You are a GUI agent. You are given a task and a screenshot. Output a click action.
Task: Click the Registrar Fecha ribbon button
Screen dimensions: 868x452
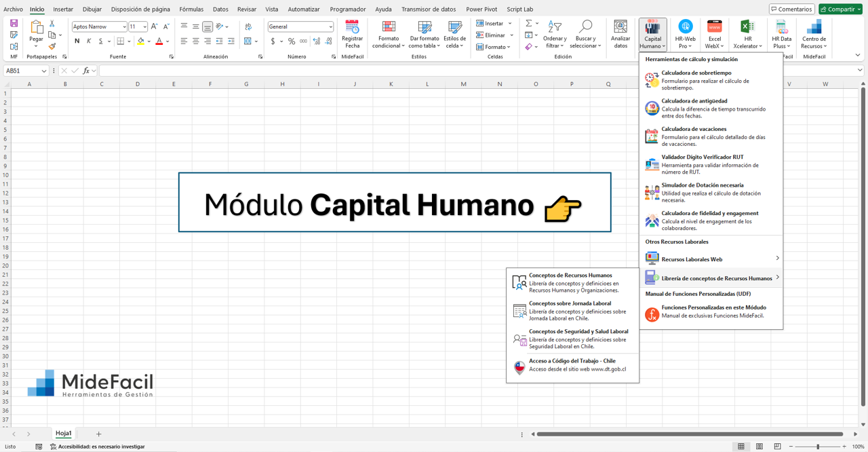tap(352, 34)
